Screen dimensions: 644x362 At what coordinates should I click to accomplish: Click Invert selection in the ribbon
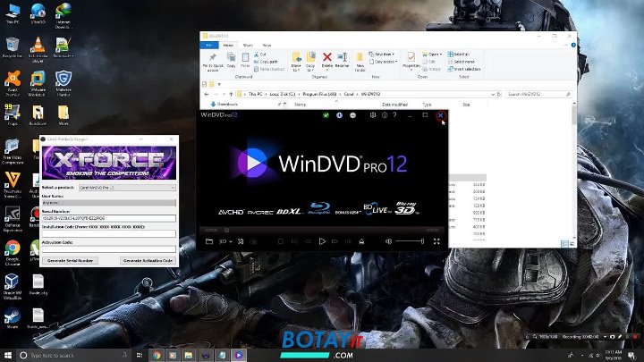463,69
